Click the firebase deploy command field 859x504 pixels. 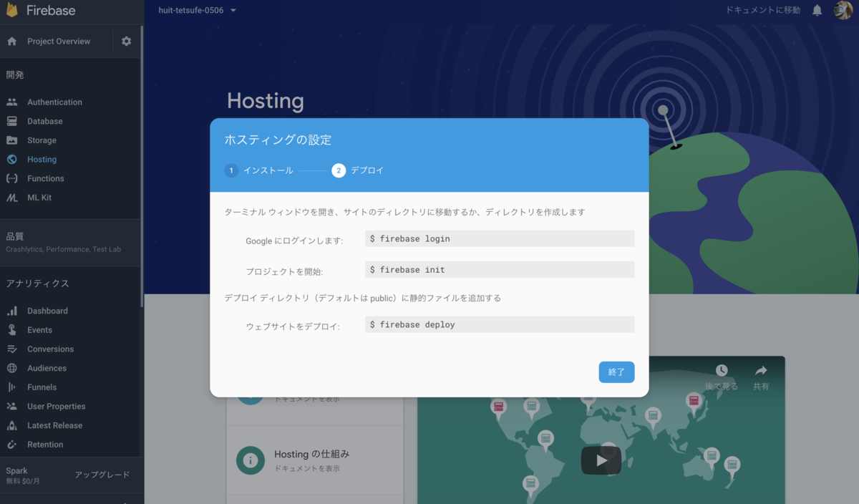[x=500, y=324]
